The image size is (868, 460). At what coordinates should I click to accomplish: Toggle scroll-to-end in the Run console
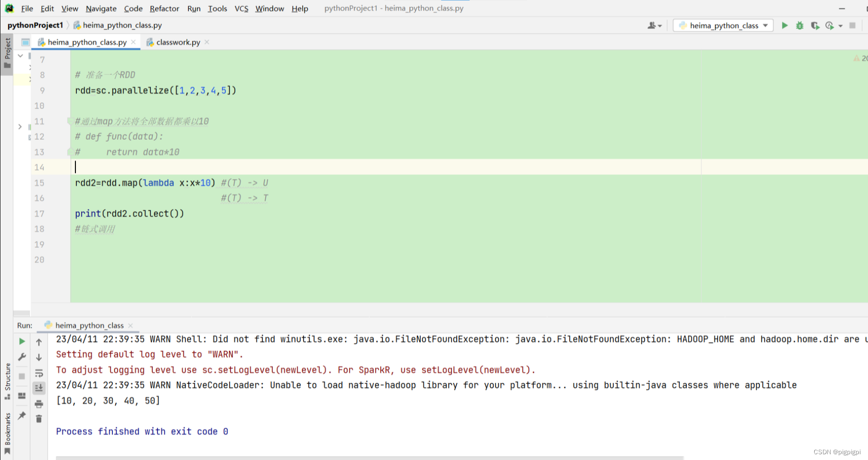(39, 388)
